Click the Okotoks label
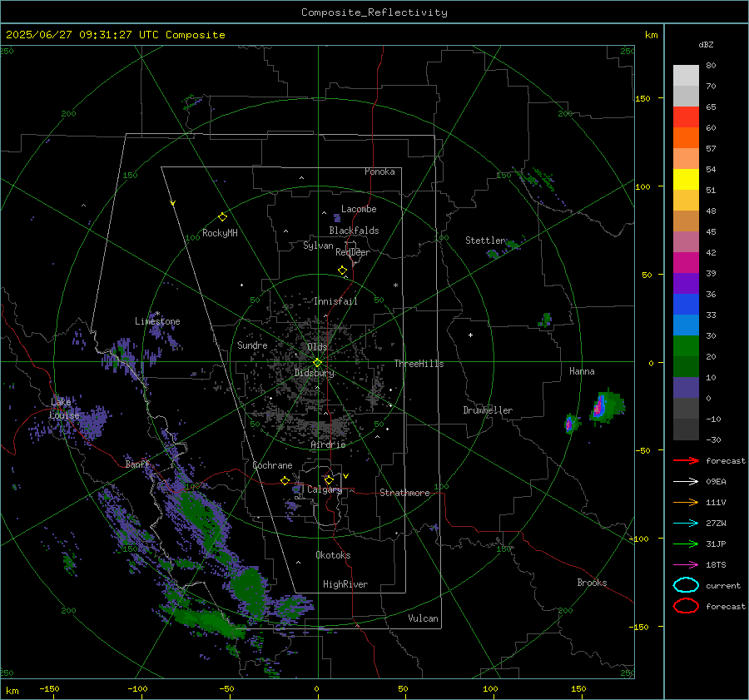 point(333,555)
